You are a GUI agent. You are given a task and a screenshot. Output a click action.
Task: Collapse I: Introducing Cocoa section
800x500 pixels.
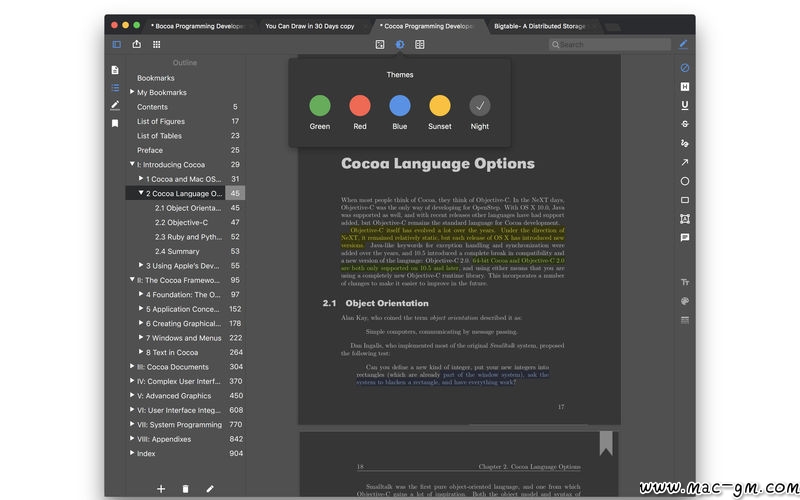click(132, 164)
